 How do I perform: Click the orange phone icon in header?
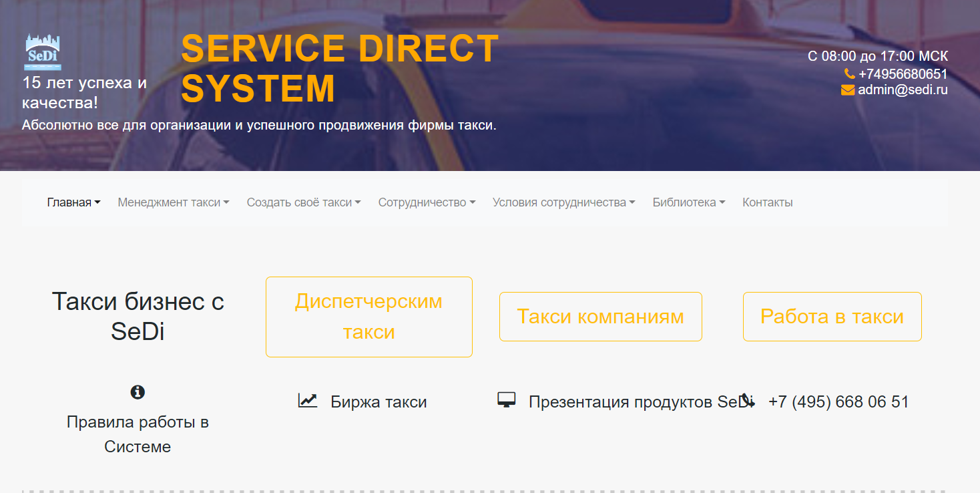click(849, 74)
